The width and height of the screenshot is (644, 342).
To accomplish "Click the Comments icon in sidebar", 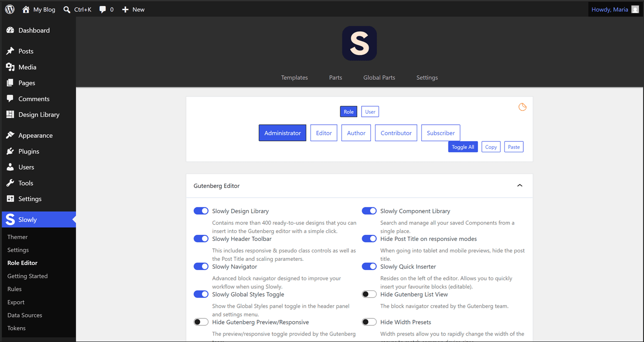I will (x=10, y=99).
